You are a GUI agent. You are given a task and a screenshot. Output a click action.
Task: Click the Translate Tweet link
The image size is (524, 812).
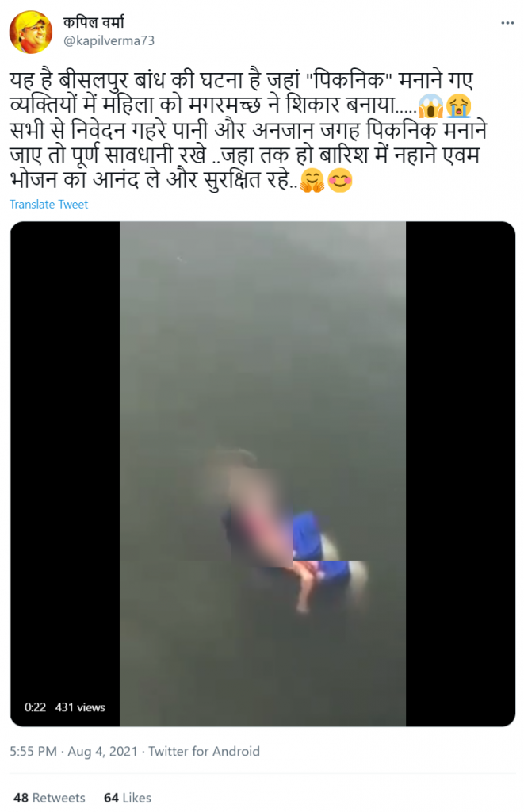[x=48, y=204]
